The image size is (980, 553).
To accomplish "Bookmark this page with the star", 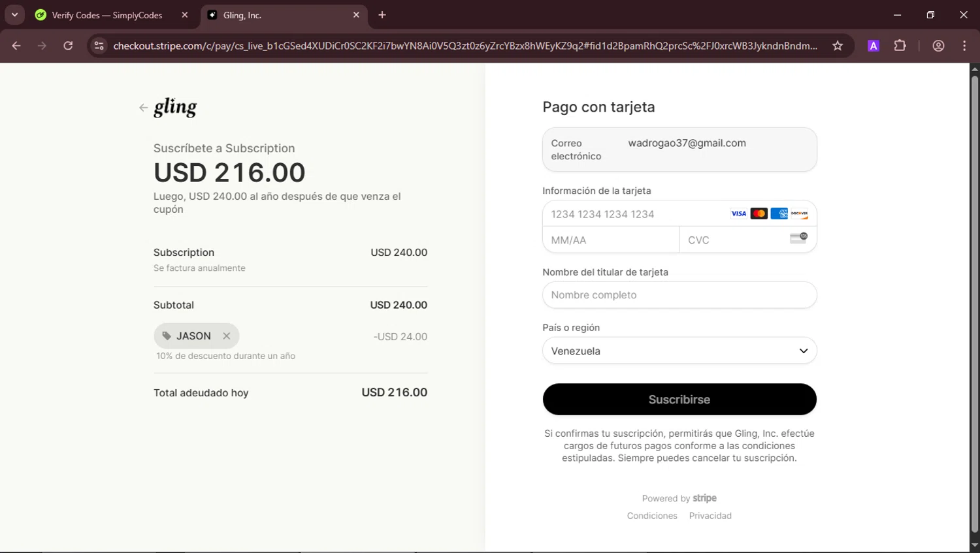I will (838, 46).
